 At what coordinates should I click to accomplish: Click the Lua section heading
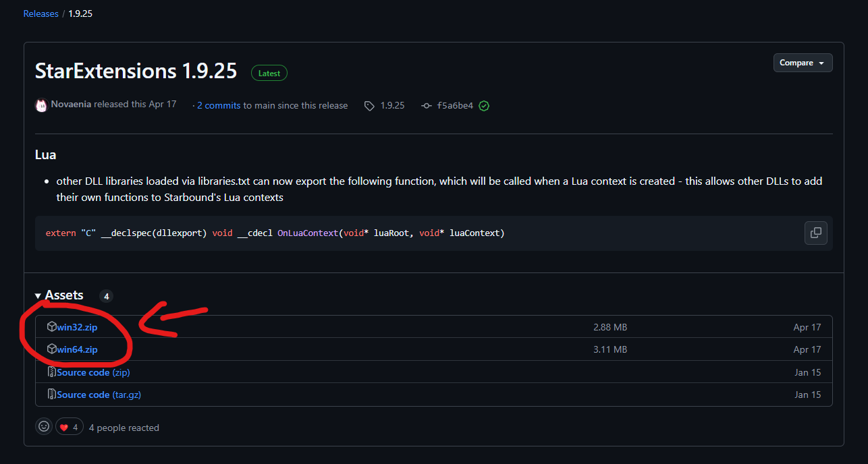pyautogui.click(x=45, y=155)
